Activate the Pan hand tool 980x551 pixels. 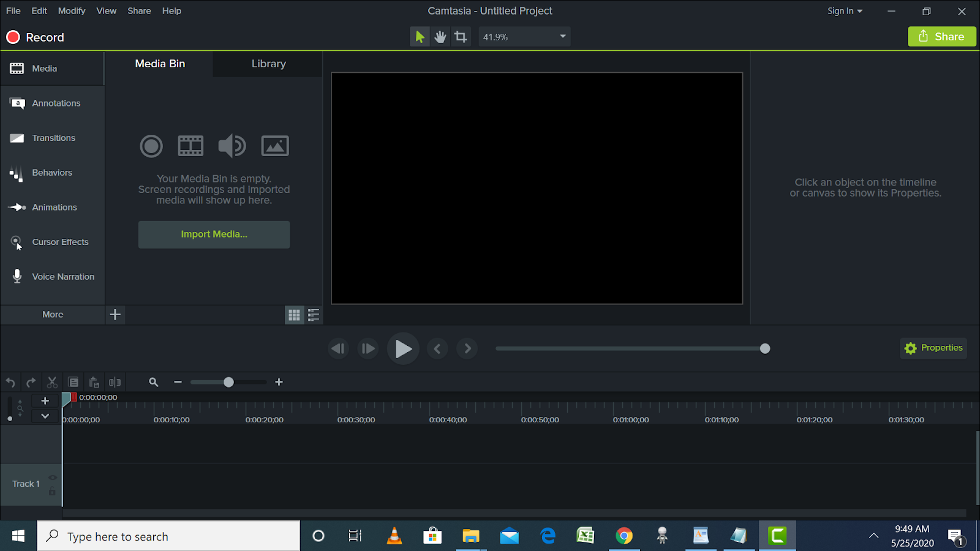(x=440, y=37)
